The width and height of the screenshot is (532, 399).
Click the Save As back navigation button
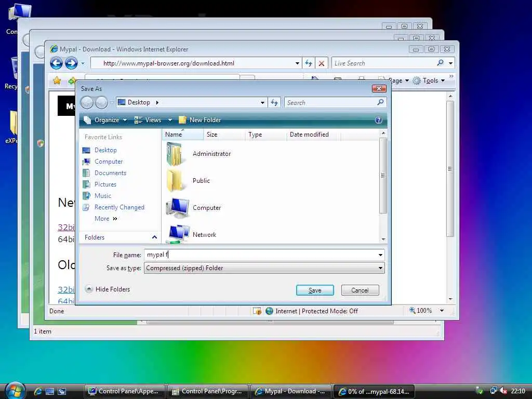point(87,102)
